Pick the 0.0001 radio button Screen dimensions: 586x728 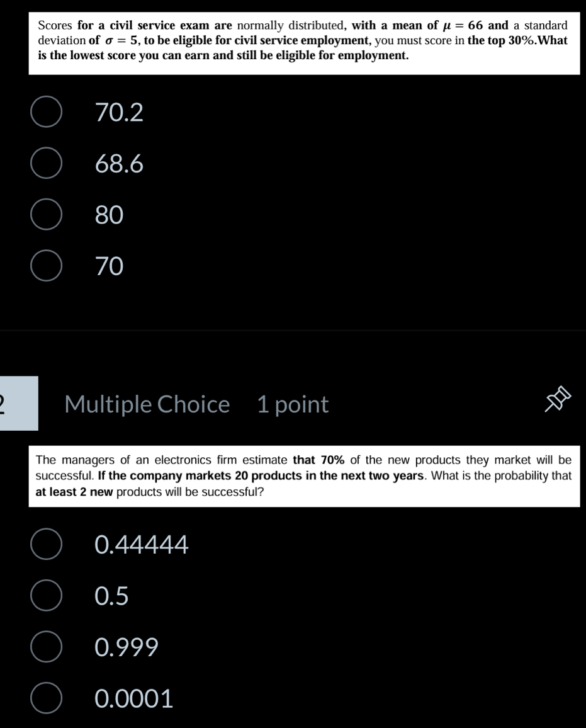[46, 698]
